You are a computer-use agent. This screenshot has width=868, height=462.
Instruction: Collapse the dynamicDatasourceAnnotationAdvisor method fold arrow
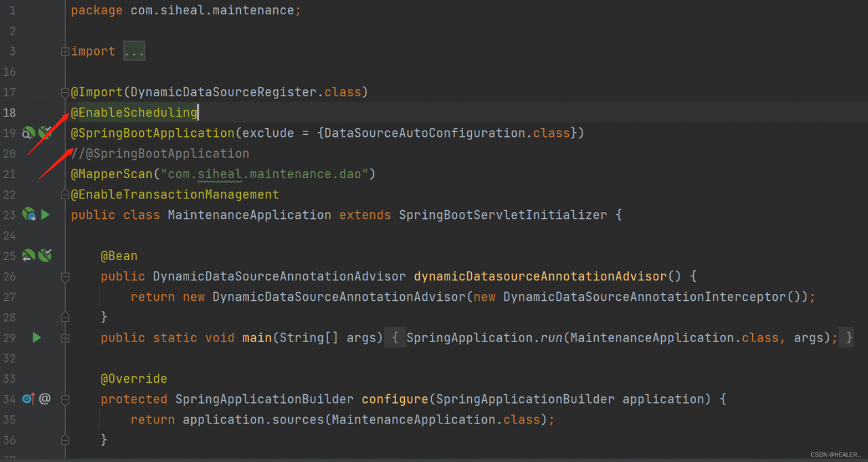[64, 276]
